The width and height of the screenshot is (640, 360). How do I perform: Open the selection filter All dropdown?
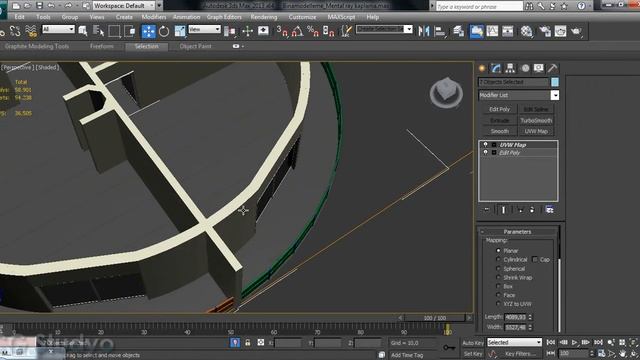click(x=58, y=29)
